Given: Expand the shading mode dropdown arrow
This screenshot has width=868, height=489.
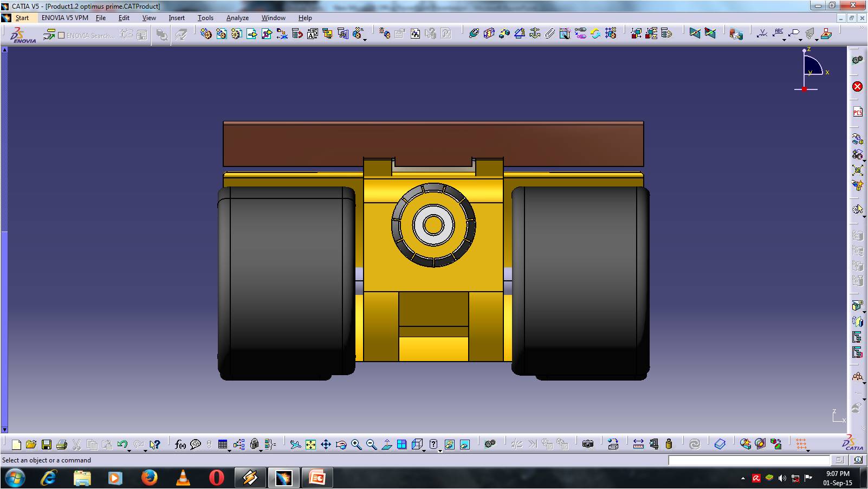Looking at the screenshot, I should [x=439, y=450].
